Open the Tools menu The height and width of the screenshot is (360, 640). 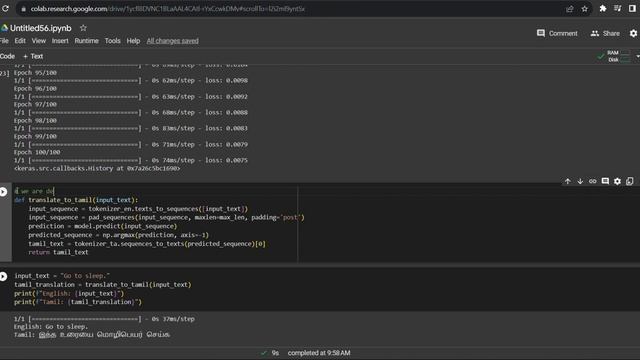[x=113, y=41]
